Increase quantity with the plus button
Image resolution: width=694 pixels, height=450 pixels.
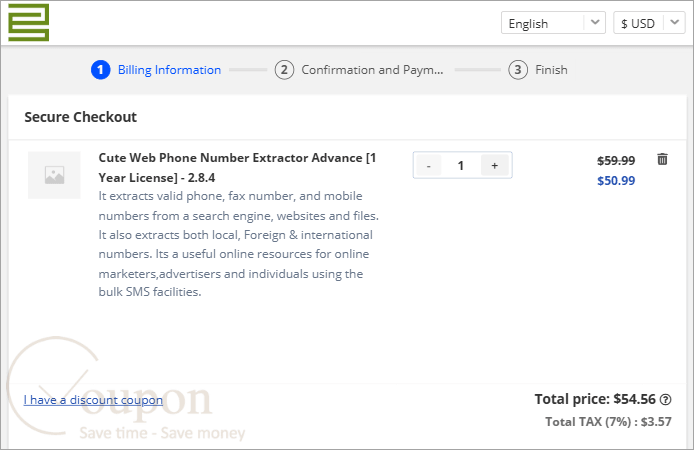494,165
